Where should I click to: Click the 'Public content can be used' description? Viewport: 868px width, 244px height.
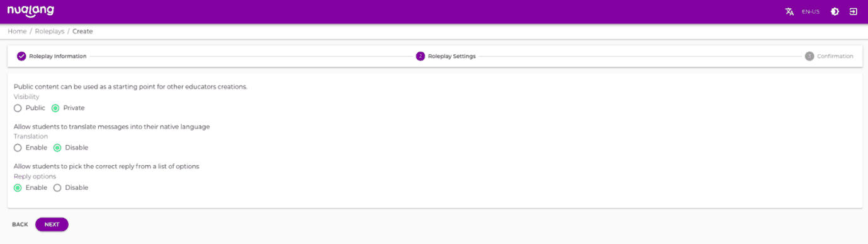130,86
